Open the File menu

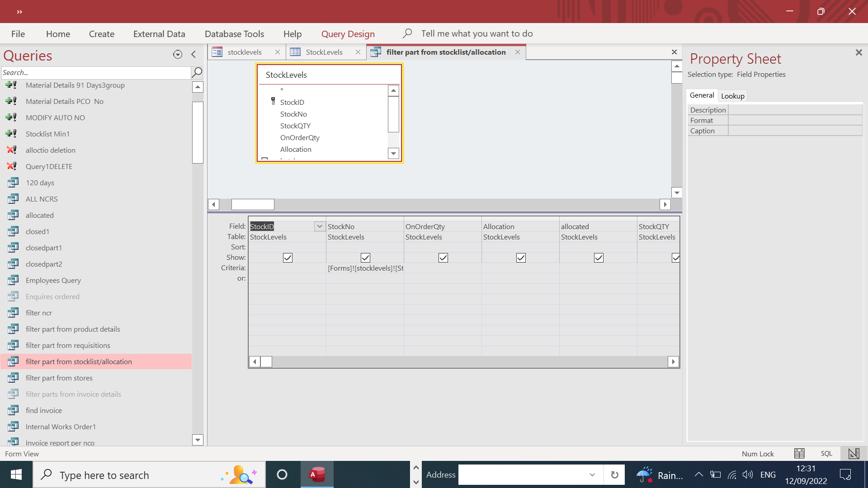click(x=18, y=34)
